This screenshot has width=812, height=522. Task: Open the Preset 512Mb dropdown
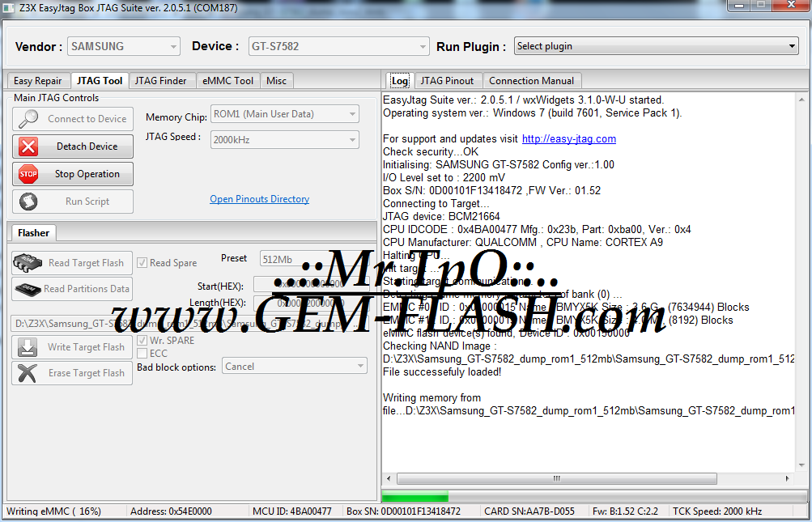point(314,259)
